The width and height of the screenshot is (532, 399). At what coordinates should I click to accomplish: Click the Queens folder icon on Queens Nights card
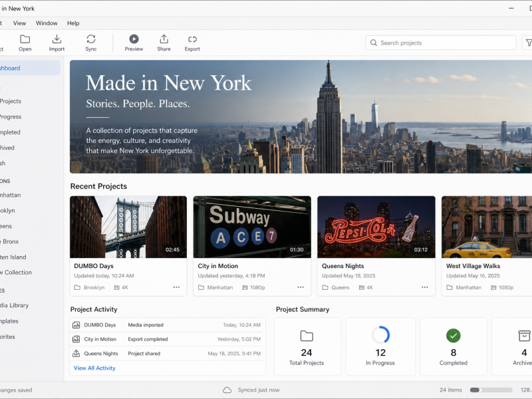(325, 287)
